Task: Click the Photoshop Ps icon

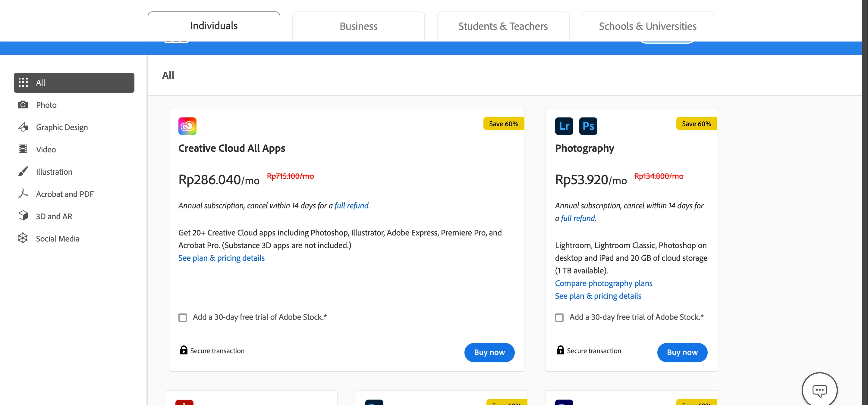Action: (x=588, y=126)
